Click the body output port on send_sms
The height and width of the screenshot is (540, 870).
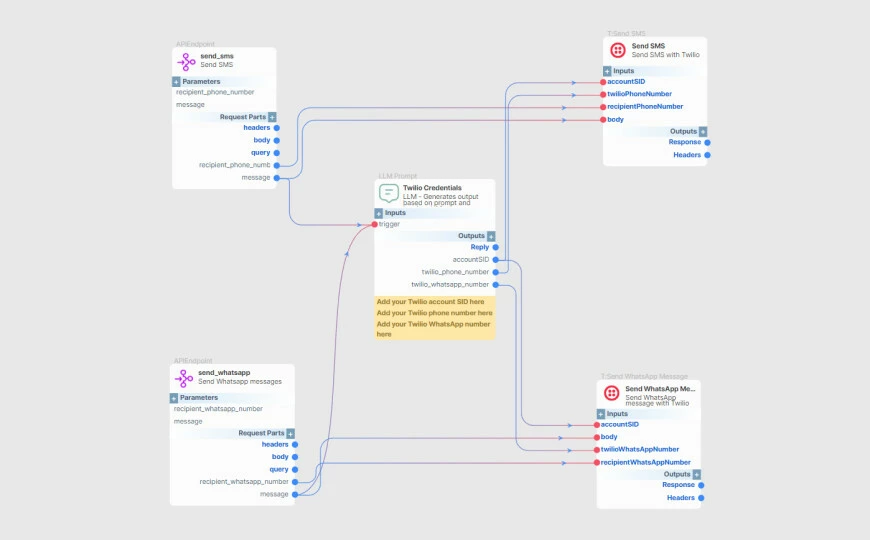click(276, 140)
